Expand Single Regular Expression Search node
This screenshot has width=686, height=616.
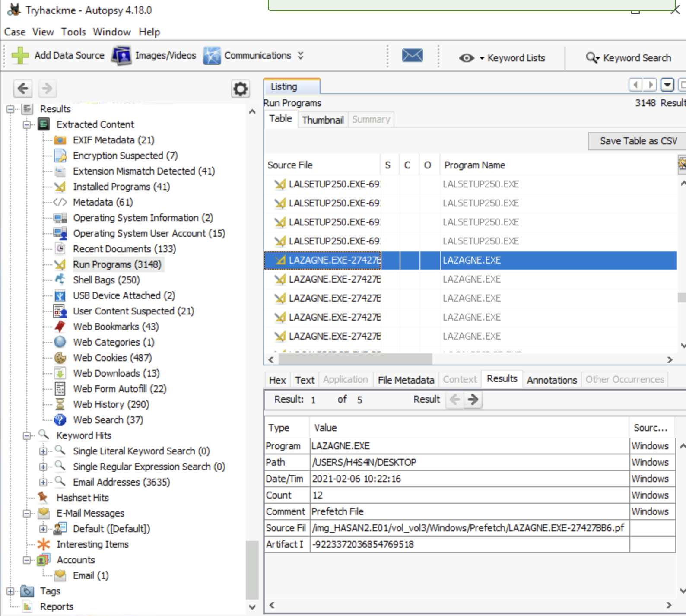coord(43,467)
